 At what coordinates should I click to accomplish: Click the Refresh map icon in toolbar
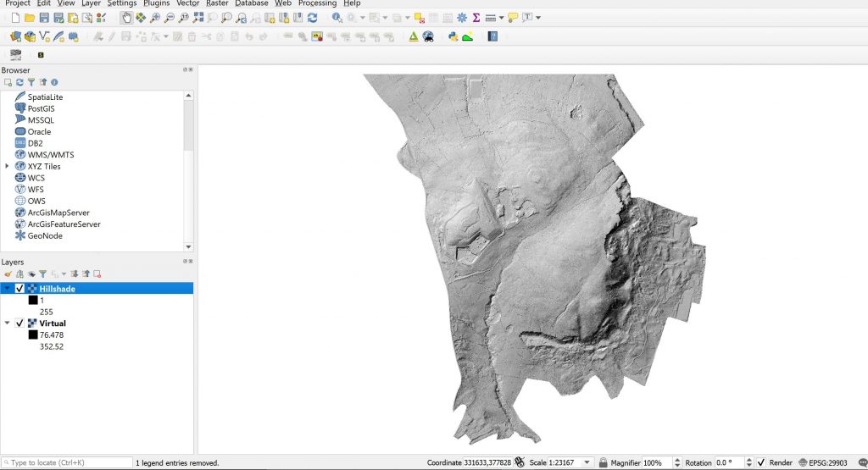(313, 18)
